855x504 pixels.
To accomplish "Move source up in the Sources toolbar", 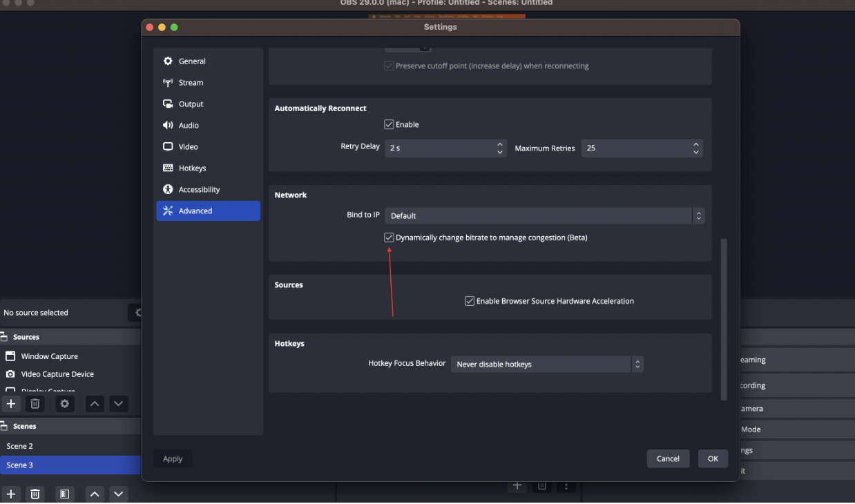I will 95,404.
